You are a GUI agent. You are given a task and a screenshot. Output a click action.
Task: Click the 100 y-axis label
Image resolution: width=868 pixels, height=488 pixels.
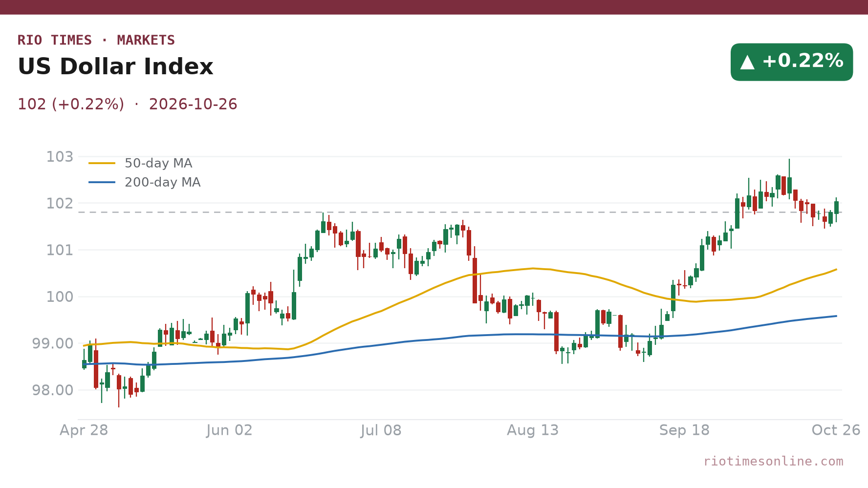pyautogui.click(x=60, y=297)
